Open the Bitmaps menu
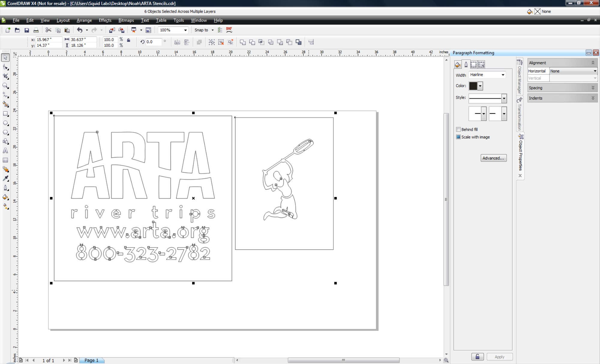 point(126,20)
